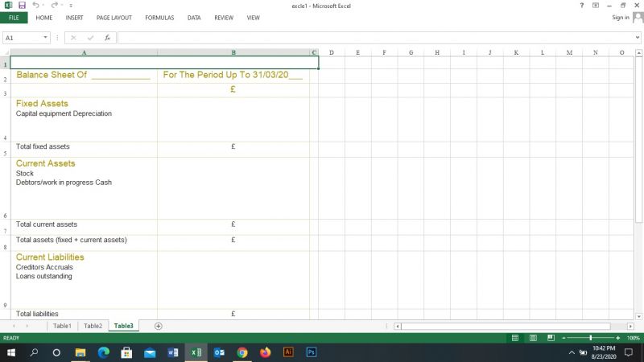Open Ribbon Display Options menu
Viewport: 644px width, 362px height.
(x=596, y=6)
